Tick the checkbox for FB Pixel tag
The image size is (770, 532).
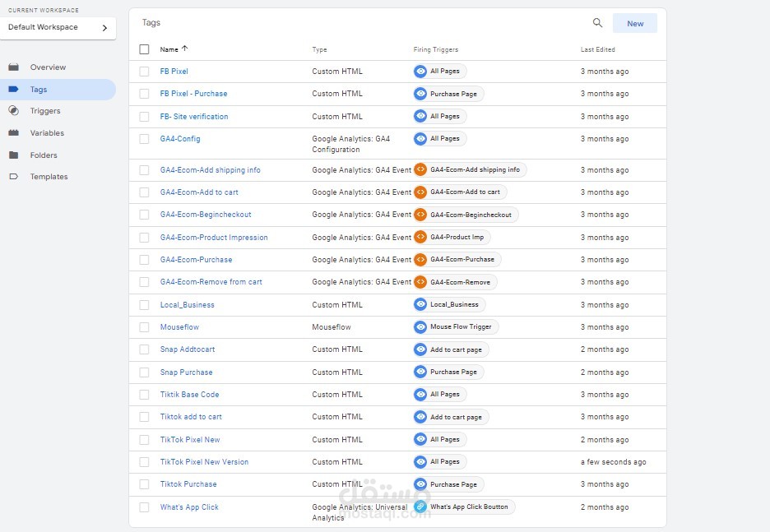click(144, 72)
